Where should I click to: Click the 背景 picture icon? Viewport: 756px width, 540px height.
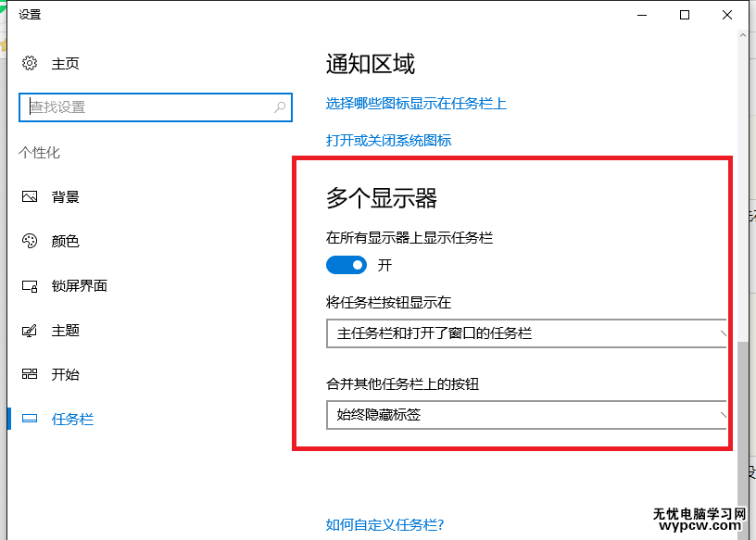pyautogui.click(x=30, y=196)
